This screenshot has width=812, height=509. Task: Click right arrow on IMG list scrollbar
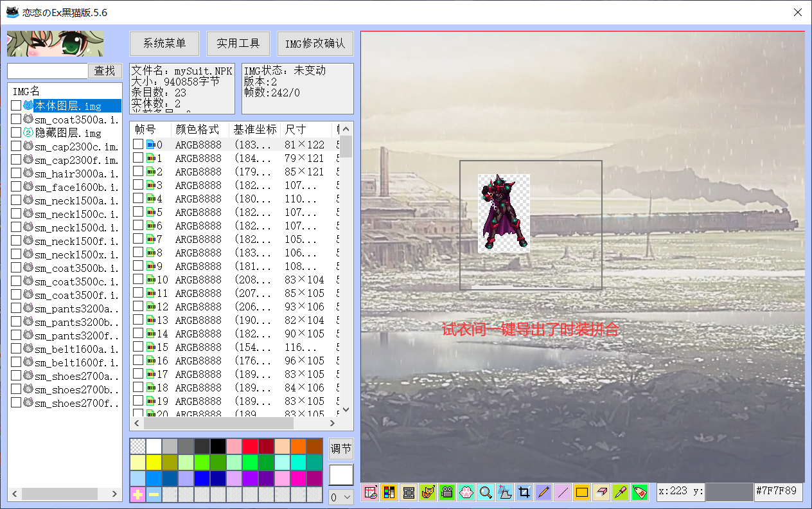point(115,494)
